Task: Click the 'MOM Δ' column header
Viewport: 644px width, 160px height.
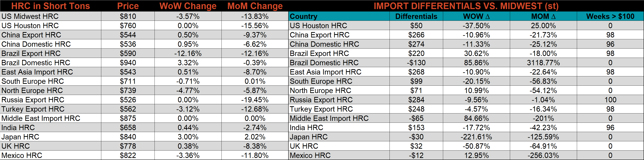Action: [x=543, y=16]
